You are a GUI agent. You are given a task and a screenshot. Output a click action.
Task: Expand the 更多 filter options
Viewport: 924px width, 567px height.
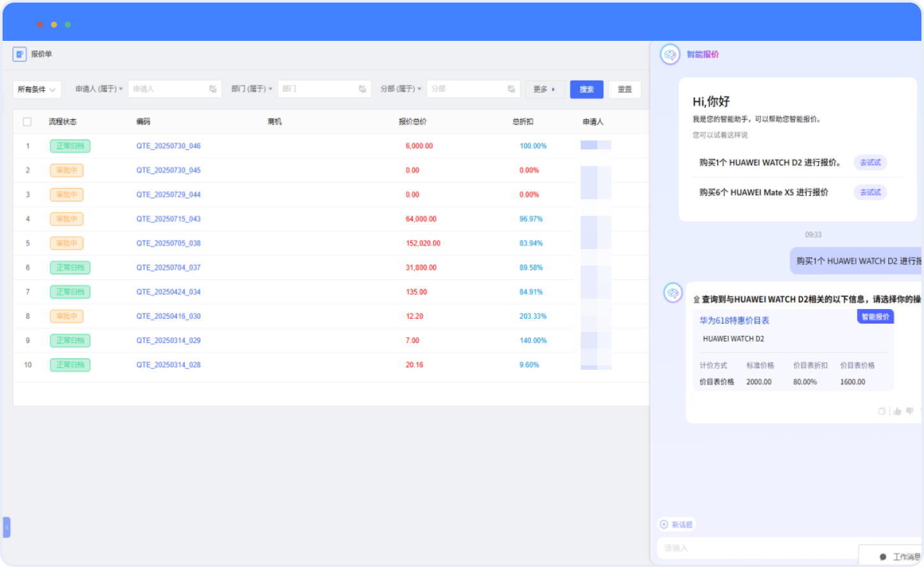point(544,89)
